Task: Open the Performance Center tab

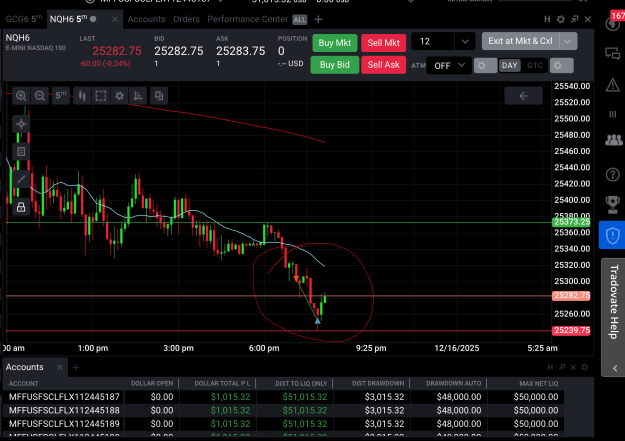Action: pyautogui.click(x=248, y=19)
